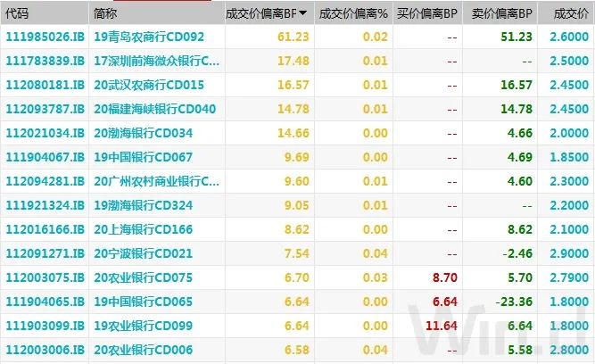Sort descending via the 成交价偏离BP arrow
Screen dimensions: 595x364
(x=302, y=13)
